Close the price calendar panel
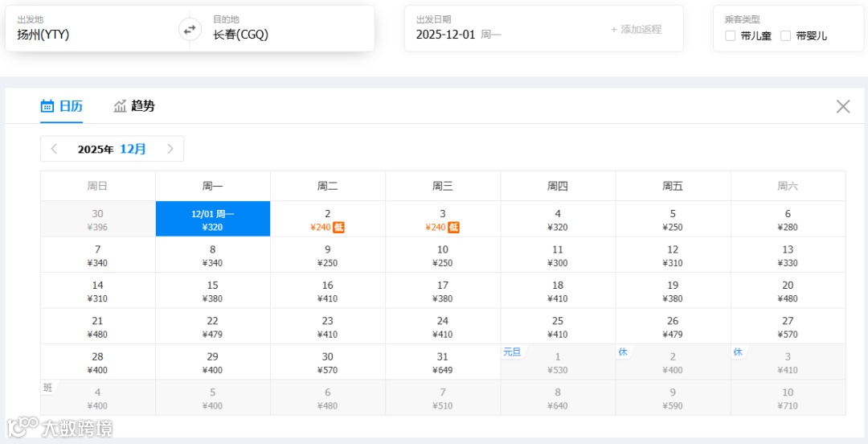 coord(842,106)
